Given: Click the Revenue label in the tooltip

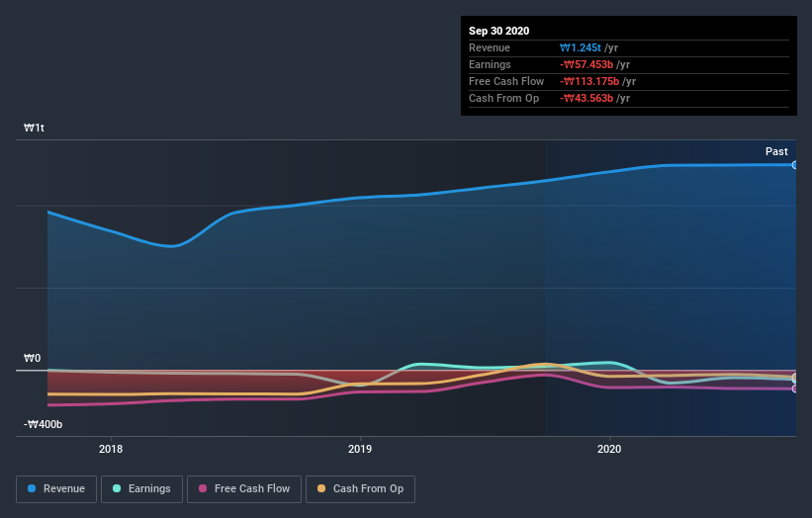Looking at the screenshot, I should [x=490, y=47].
